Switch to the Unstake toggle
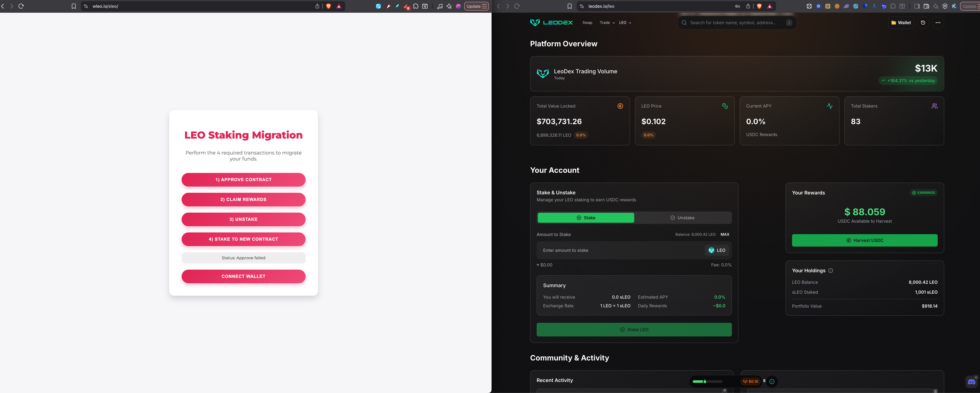The height and width of the screenshot is (393, 980). pyautogui.click(x=682, y=218)
